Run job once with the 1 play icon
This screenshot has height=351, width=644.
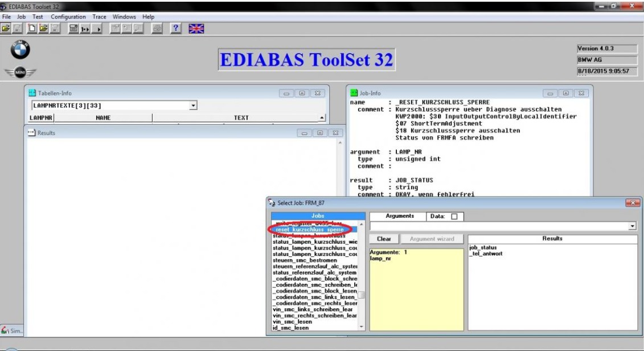[84, 28]
